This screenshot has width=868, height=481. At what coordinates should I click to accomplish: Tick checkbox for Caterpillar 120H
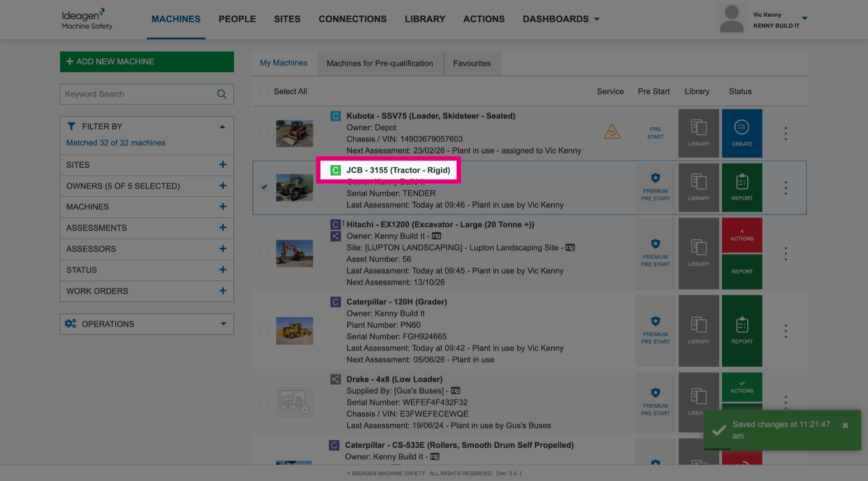[264, 330]
